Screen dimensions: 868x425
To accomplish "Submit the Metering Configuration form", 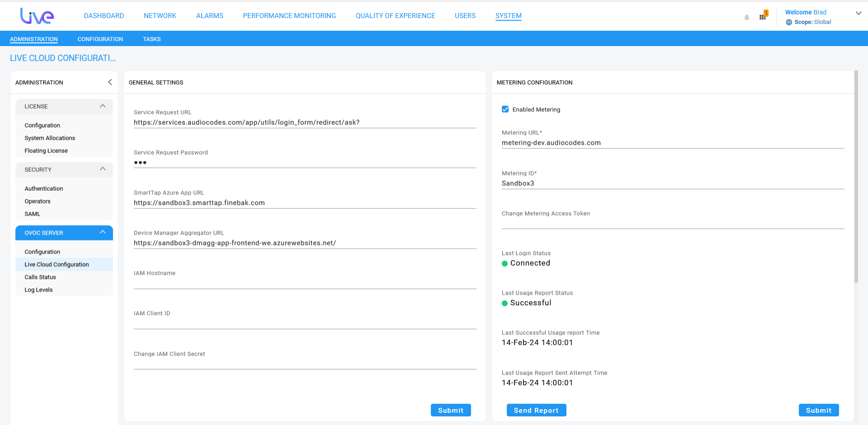I will point(819,410).
